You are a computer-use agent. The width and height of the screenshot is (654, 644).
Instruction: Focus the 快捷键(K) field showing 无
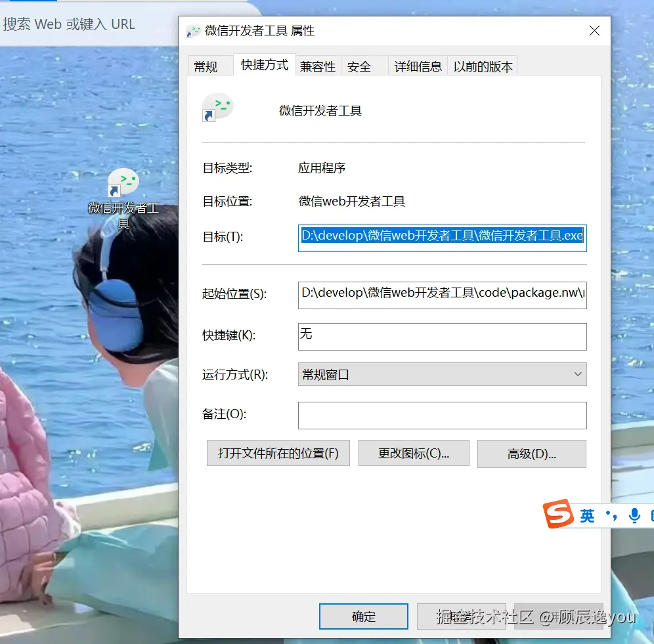(442, 337)
